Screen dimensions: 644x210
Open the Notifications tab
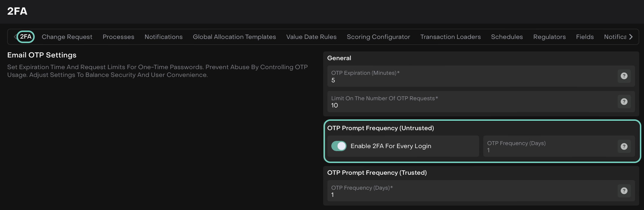tap(163, 37)
